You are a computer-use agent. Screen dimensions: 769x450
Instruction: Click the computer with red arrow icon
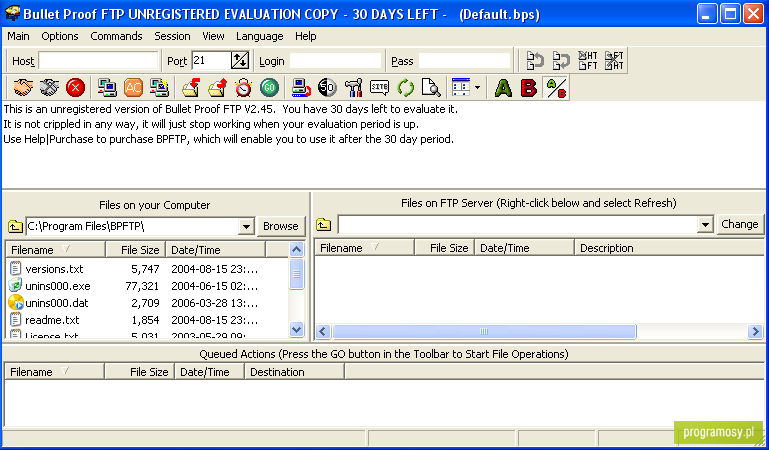click(301, 88)
